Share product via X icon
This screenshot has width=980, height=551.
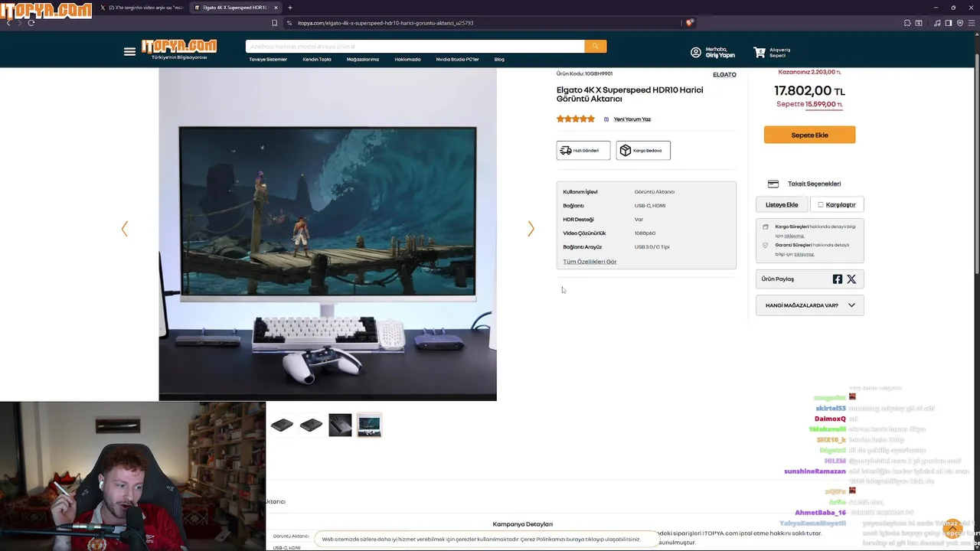click(x=851, y=279)
